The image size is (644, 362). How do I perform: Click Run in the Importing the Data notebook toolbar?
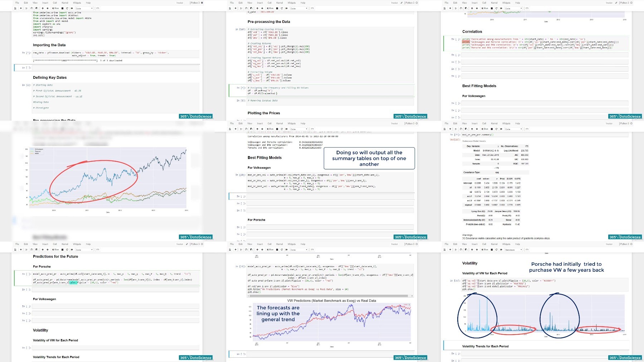pyautogui.click(x=55, y=8)
